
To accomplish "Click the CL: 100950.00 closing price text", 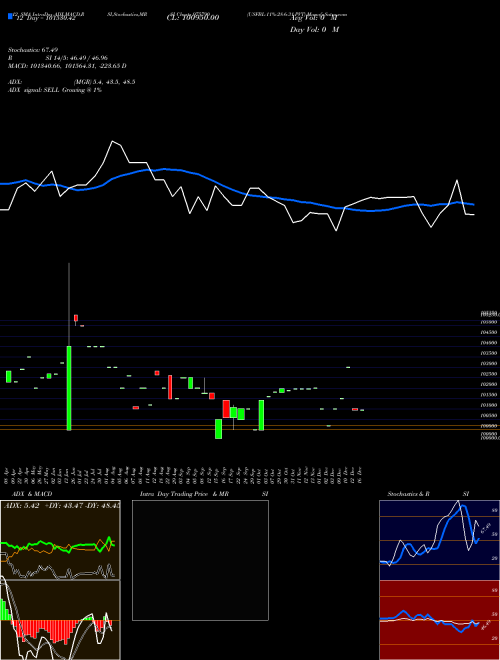I will pos(193,18).
